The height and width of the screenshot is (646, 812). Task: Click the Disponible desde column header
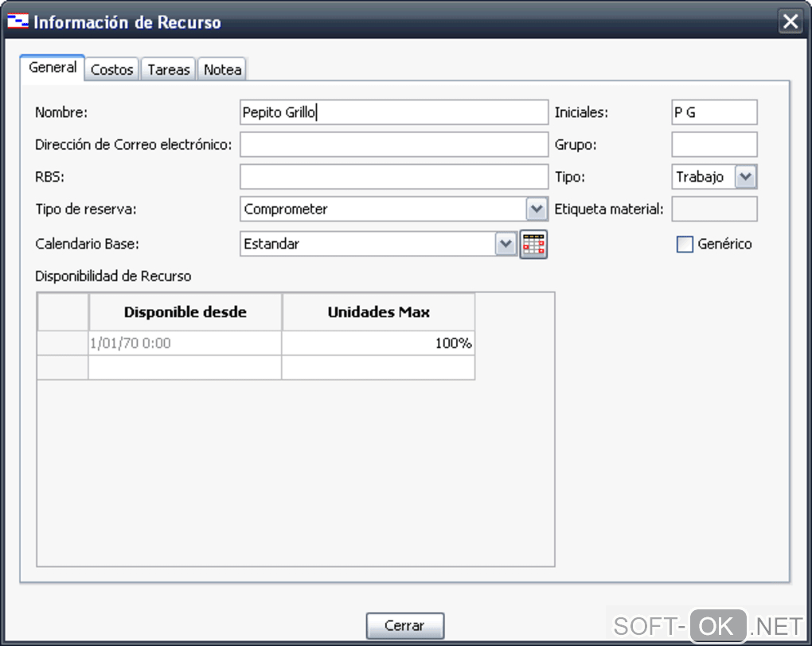pos(185,312)
